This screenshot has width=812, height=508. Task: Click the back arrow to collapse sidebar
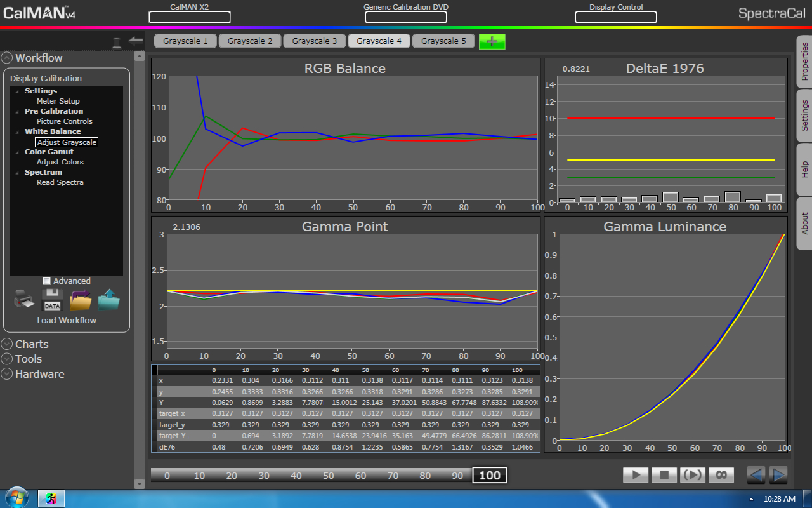coord(135,40)
